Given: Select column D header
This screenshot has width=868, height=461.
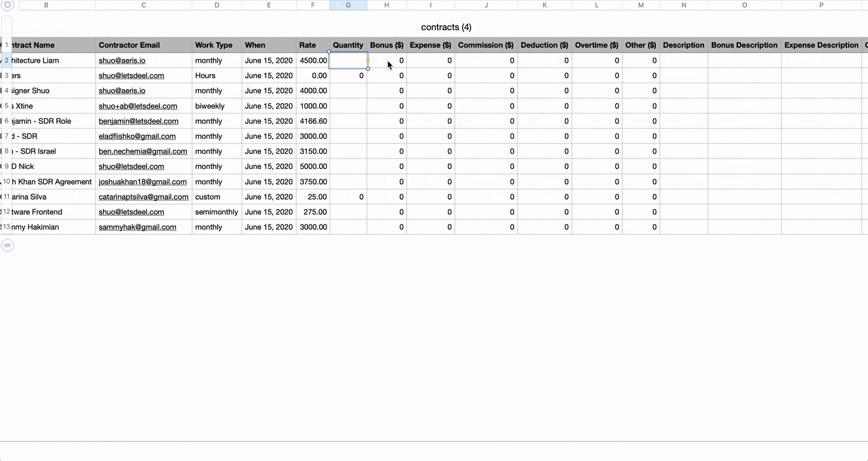Looking at the screenshot, I should pyautogui.click(x=217, y=5).
